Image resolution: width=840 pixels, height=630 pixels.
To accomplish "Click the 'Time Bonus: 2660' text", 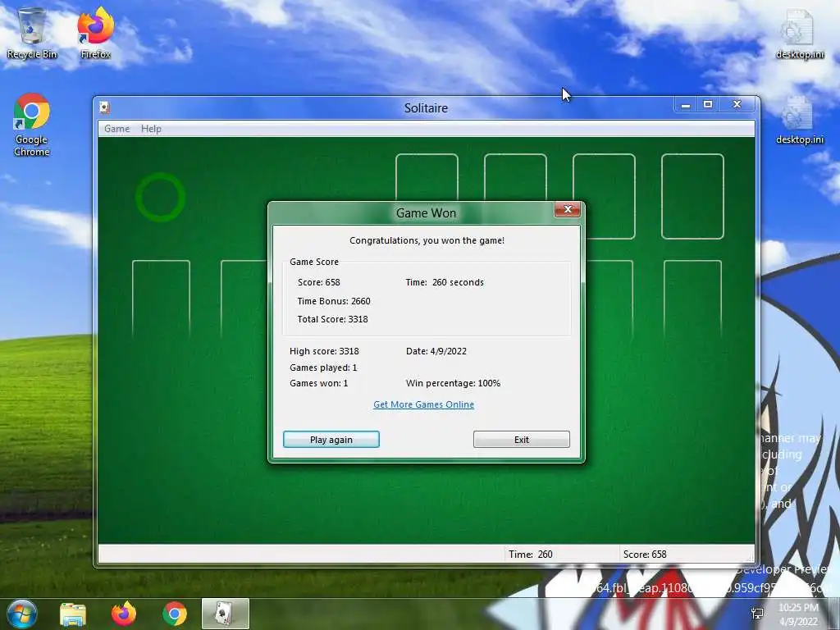I will (x=334, y=301).
